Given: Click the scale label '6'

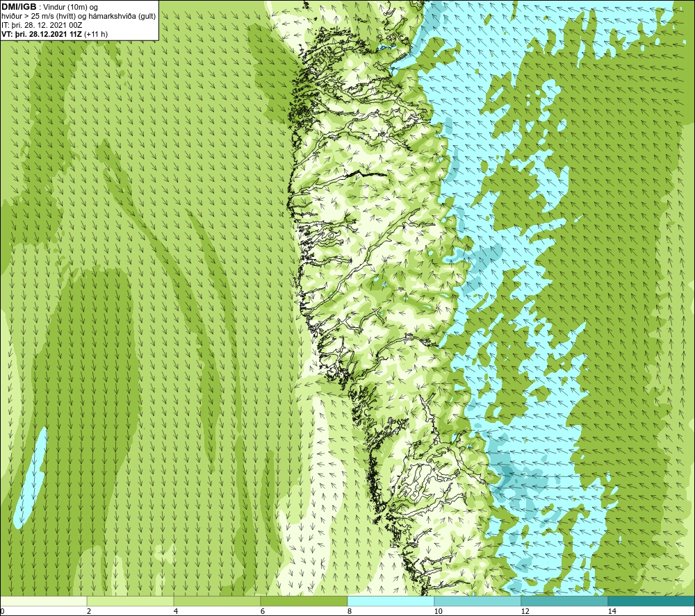Looking at the screenshot, I should [263, 611].
